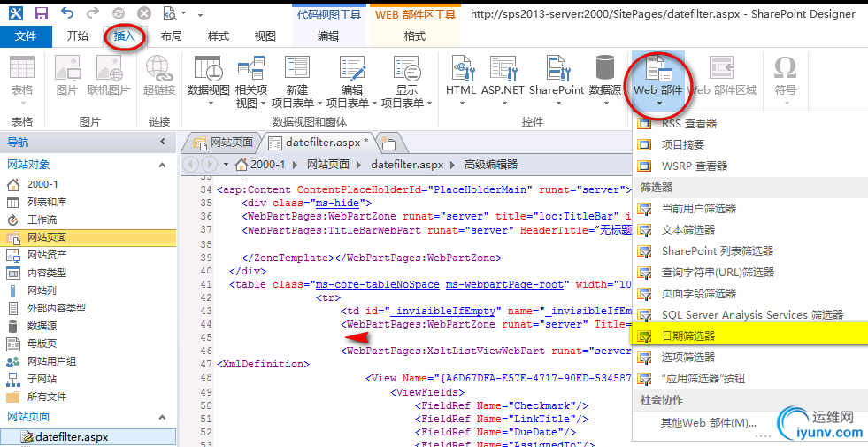Click the stop (X) icon in quick access toolbar
Screen dimensions: 868x447
pyautogui.click(x=144, y=12)
